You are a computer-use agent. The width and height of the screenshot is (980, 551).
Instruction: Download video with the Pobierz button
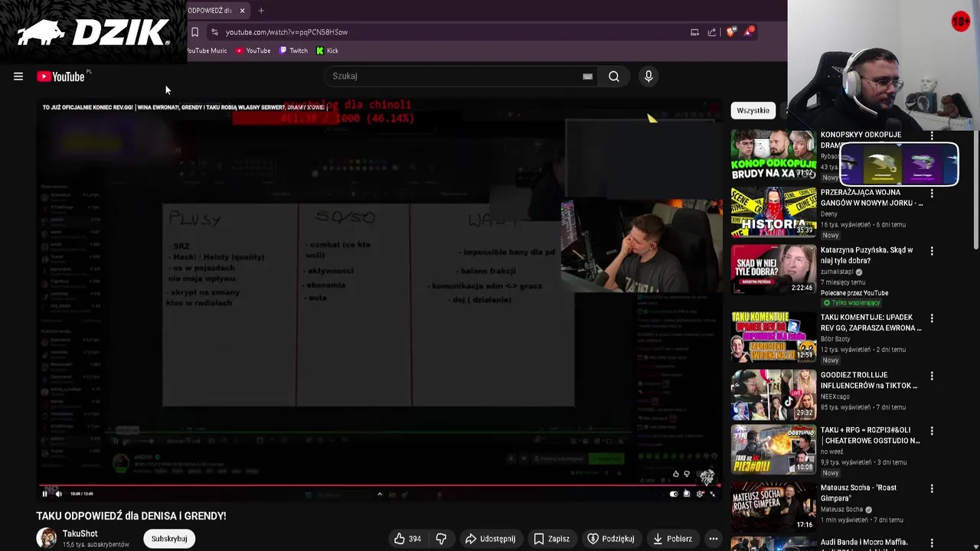click(x=672, y=539)
